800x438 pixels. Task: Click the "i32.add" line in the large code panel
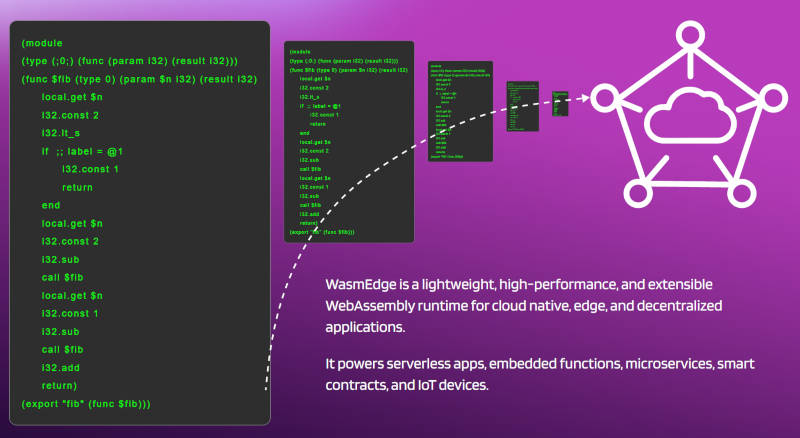point(61,368)
